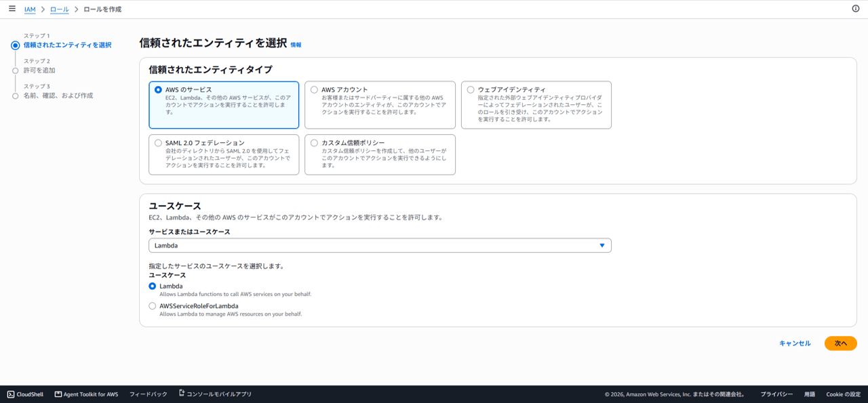Open the 用語 footer link
Image resolution: width=868 pixels, height=403 pixels.
coord(810,394)
